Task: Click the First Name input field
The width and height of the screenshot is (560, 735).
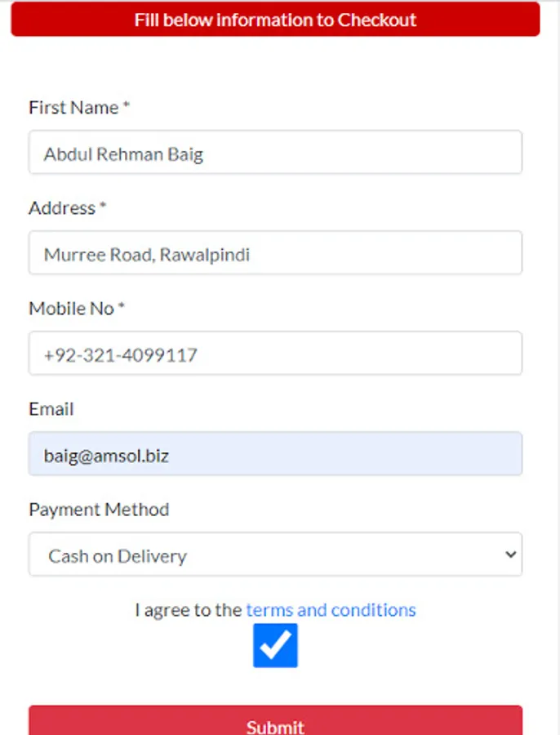Action: [x=275, y=153]
